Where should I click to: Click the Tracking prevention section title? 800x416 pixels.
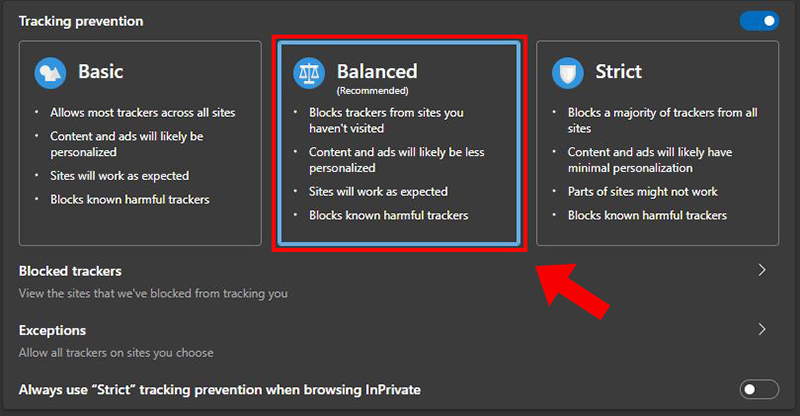(x=81, y=21)
